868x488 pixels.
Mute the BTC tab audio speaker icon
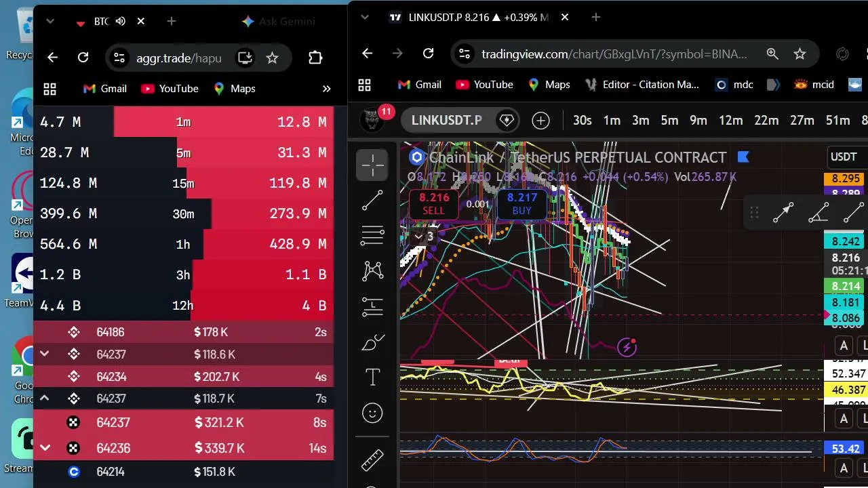[x=121, y=22]
